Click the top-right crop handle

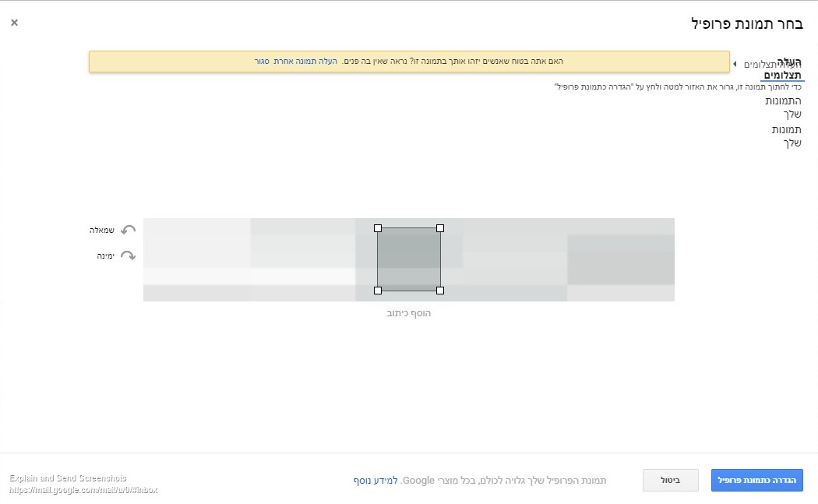(440, 228)
